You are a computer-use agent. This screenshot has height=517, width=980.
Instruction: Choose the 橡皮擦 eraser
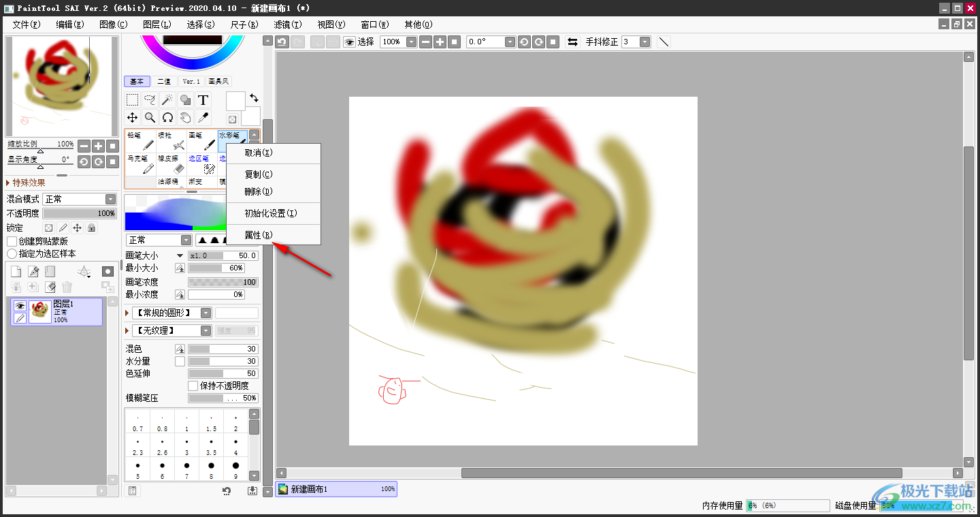(x=171, y=164)
